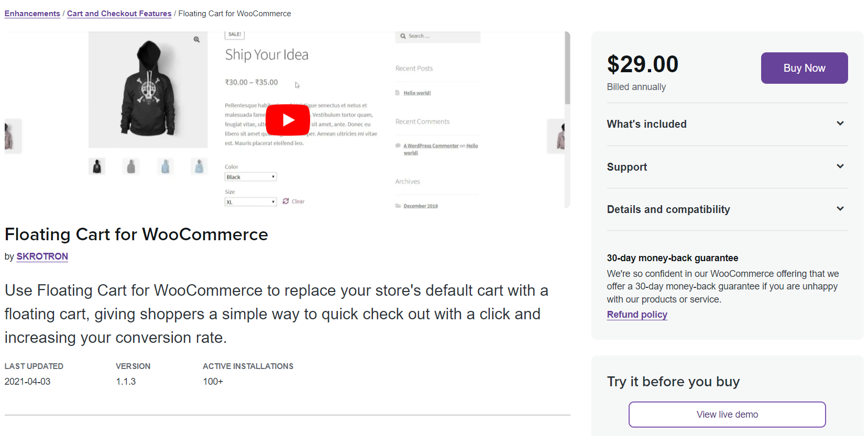Select the light blue hoodie thumbnail
Image resolution: width=868 pixels, height=436 pixels.
click(x=164, y=166)
